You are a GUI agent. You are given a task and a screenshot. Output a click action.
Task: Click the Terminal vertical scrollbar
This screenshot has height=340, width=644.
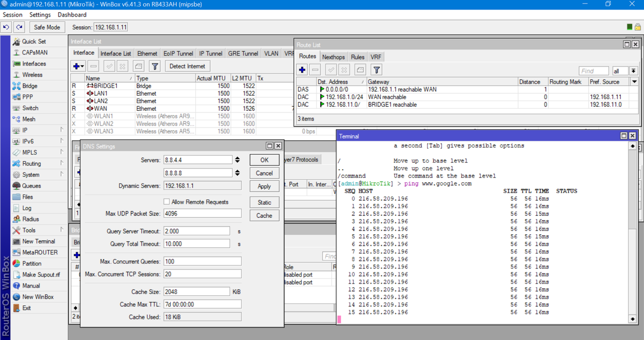click(633, 232)
